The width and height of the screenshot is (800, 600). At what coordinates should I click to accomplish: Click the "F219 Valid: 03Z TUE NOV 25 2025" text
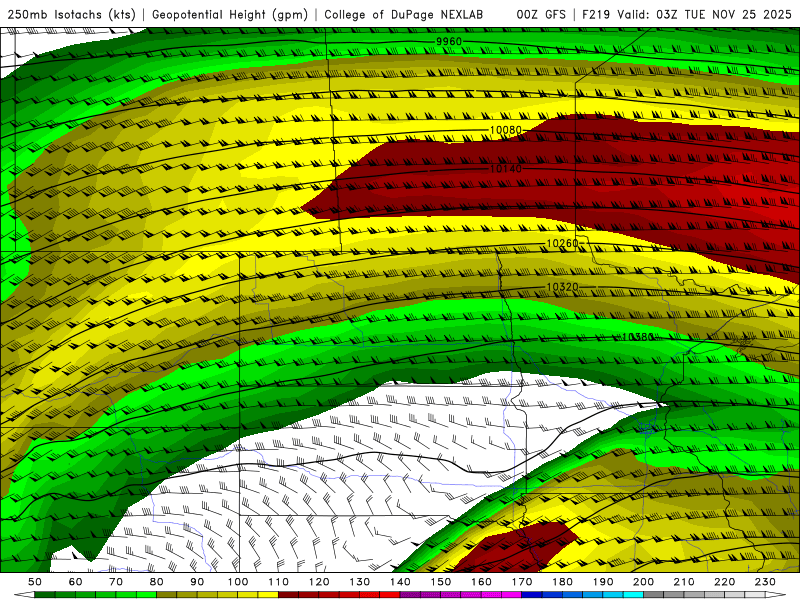point(687,14)
